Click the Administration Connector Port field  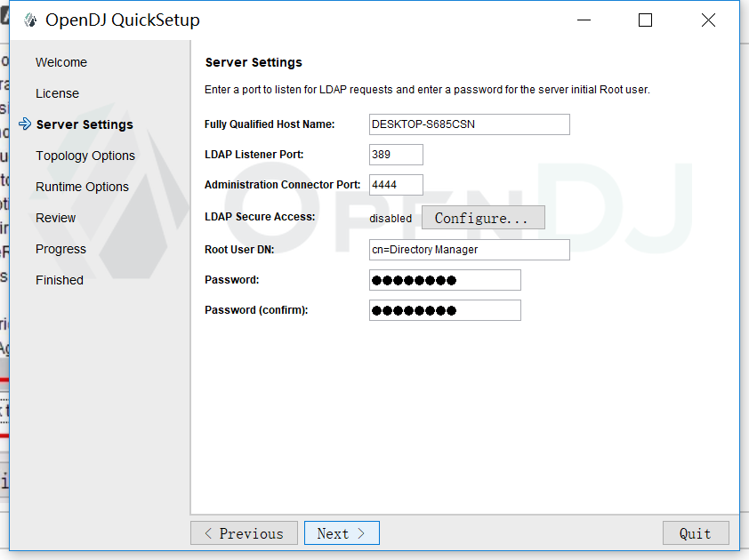click(x=396, y=185)
